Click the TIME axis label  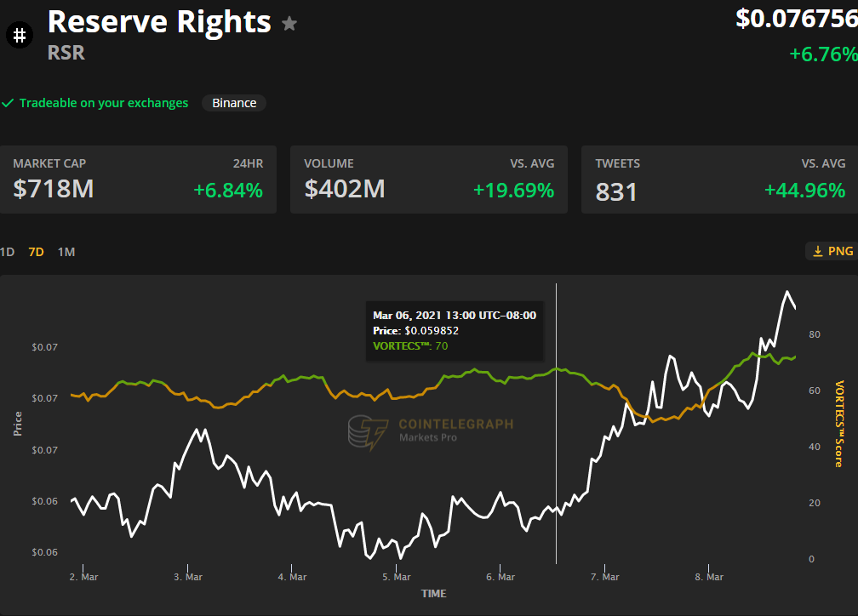(x=434, y=594)
